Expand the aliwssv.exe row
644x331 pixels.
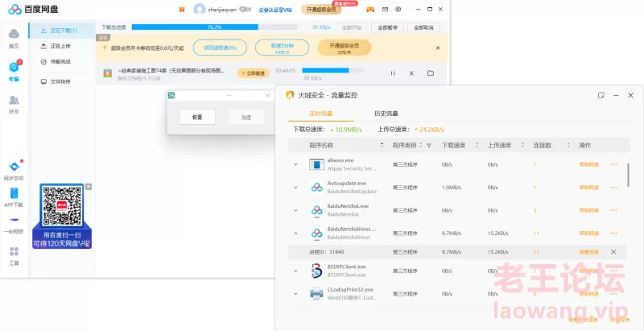[295, 164]
